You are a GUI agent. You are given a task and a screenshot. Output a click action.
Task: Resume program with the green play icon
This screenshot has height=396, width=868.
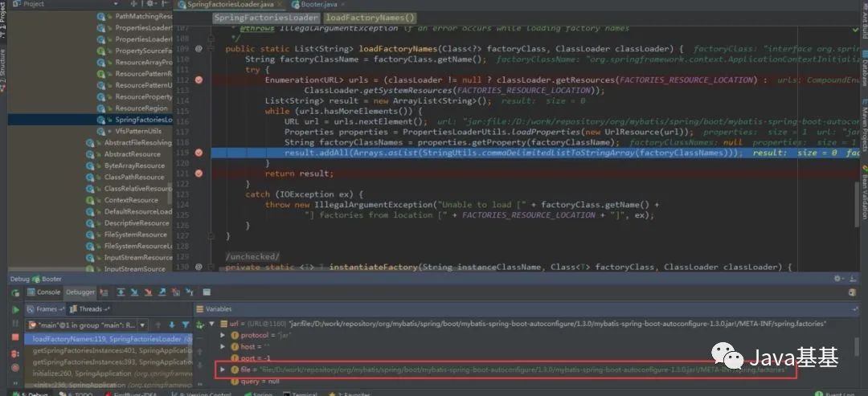point(15,310)
